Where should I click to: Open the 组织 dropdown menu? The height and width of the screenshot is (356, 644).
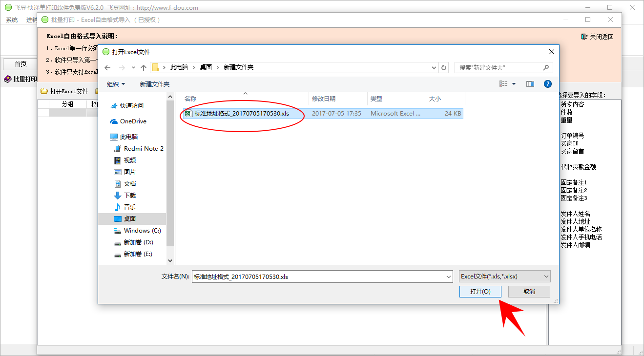pyautogui.click(x=116, y=84)
